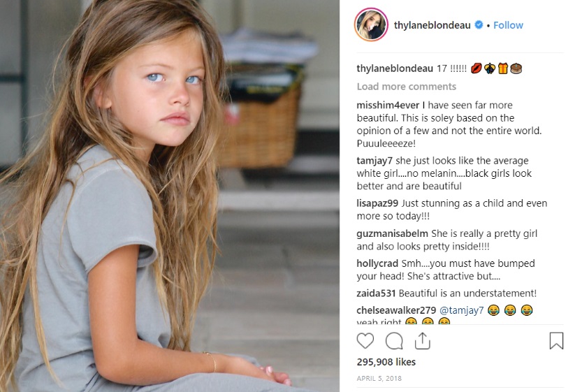Open guzmanisabelm commenter profile

tap(392, 233)
